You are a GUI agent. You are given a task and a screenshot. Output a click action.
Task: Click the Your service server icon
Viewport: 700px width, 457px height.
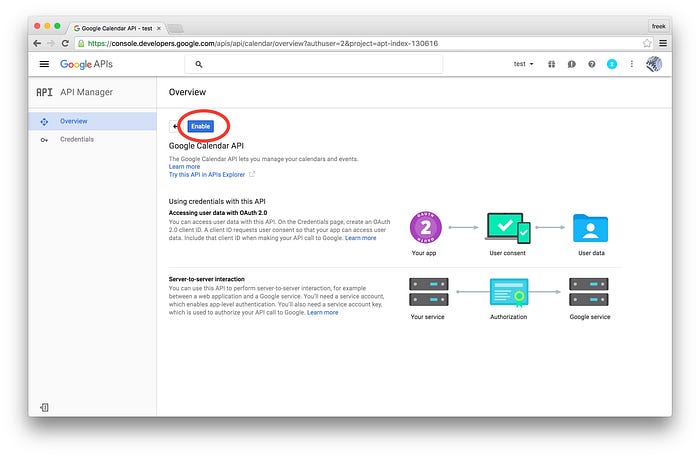(x=429, y=292)
